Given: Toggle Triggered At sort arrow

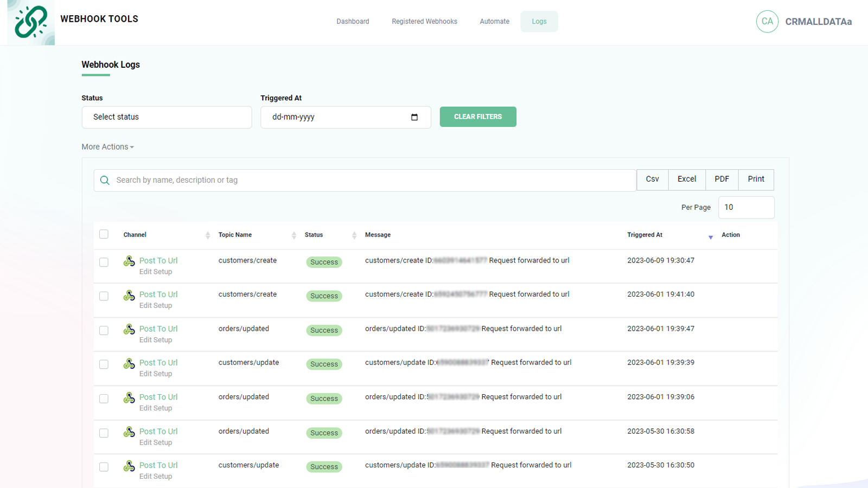Looking at the screenshot, I should [x=711, y=236].
